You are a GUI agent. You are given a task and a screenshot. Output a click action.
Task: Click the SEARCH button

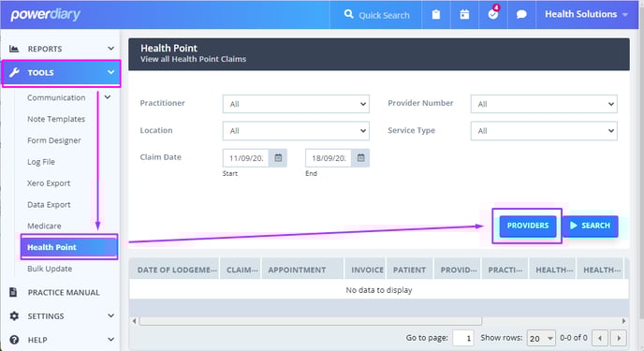591,226
